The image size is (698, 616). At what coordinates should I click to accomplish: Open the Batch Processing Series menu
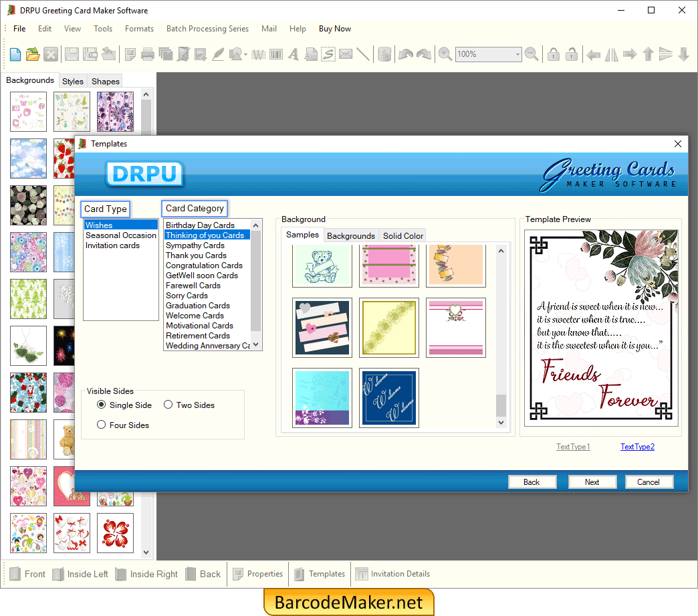[x=207, y=29]
